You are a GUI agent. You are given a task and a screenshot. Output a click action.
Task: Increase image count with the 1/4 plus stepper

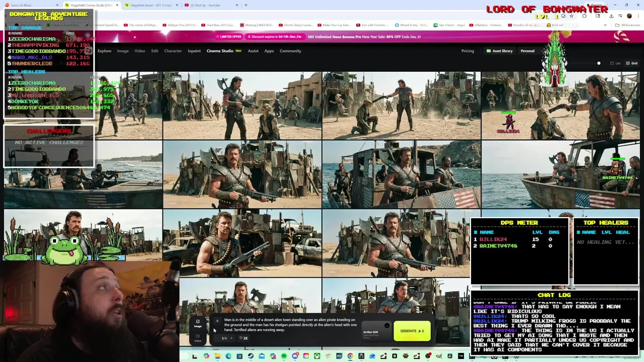point(231,338)
